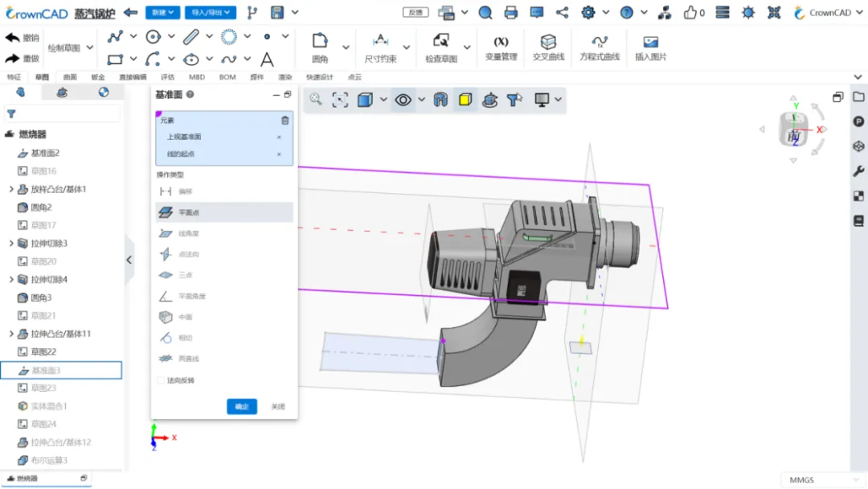Image resolution: width=868 pixels, height=489 pixels.
Task: Expand the 拉伸切除4 tree node
Action: (x=11, y=279)
